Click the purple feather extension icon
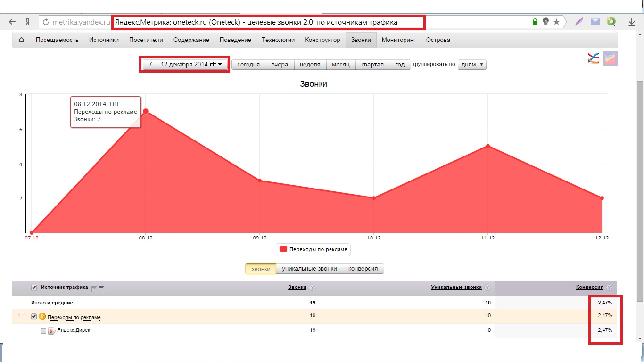 580,22
